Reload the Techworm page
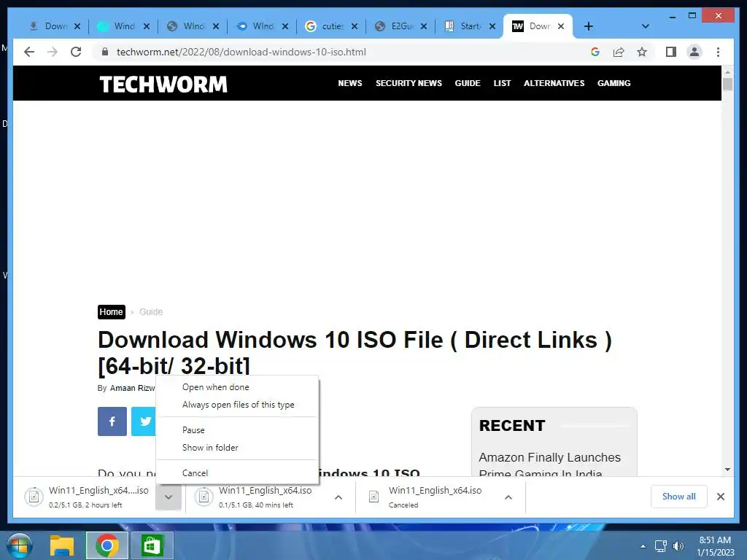The width and height of the screenshot is (747, 560). (x=76, y=52)
